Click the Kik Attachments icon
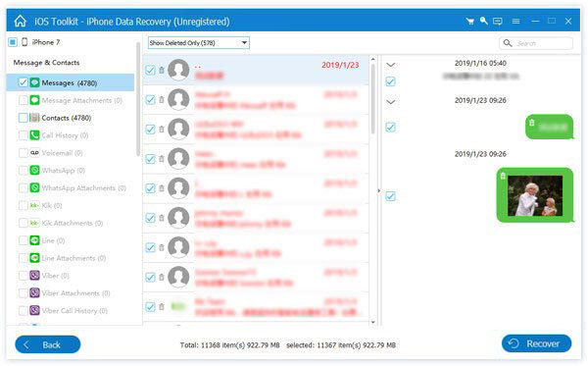The width and height of the screenshot is (588, 366). click(35, 223)
